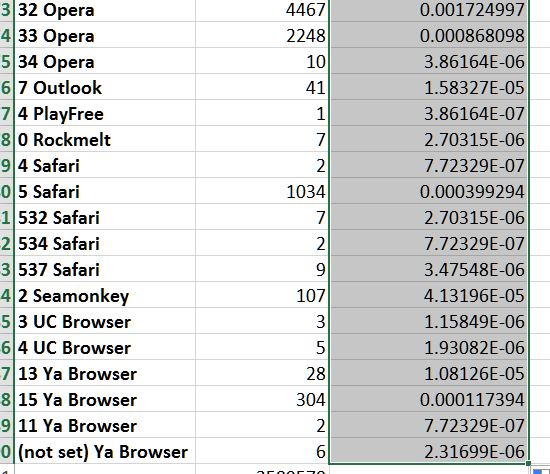
Task: Select the value 0.000117394
Action: (x=429, y=398)
